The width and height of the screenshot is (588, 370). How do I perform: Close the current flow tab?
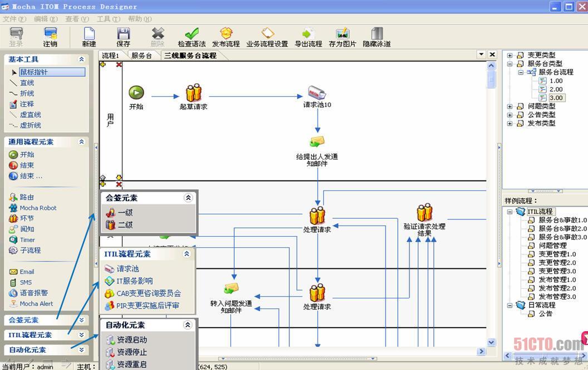492,54
